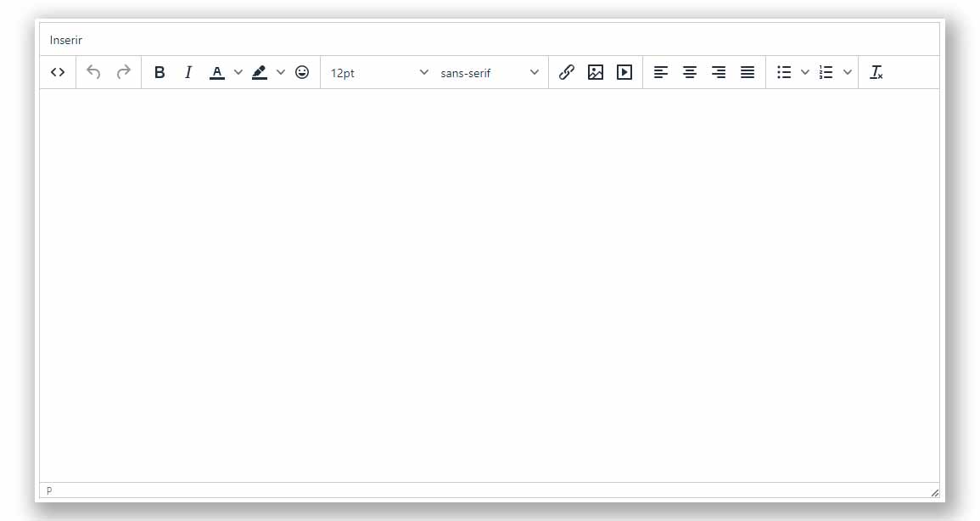Clear the text formatting
The width and height of the screenshot is (980, 521).
[x=876, y=72]
